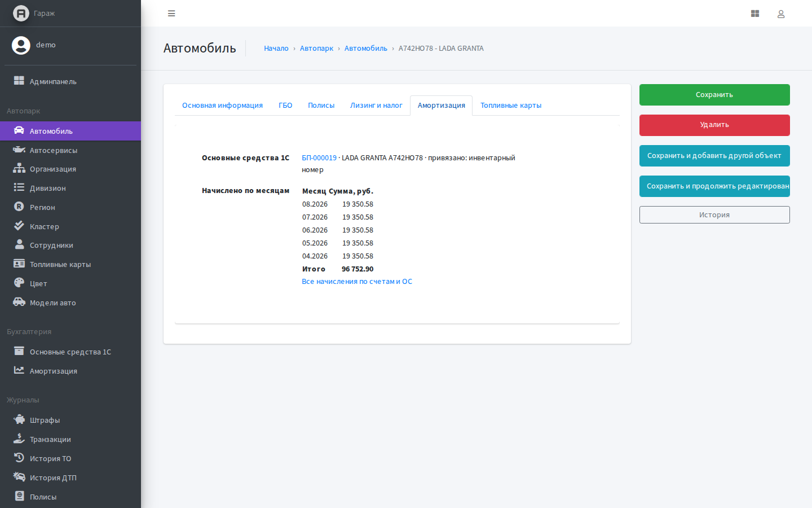This screenshot has height=508, width=812.
Task: Click the Штрафы piggy bank icon
Action: pyautogui.click(x=19, y=419)
